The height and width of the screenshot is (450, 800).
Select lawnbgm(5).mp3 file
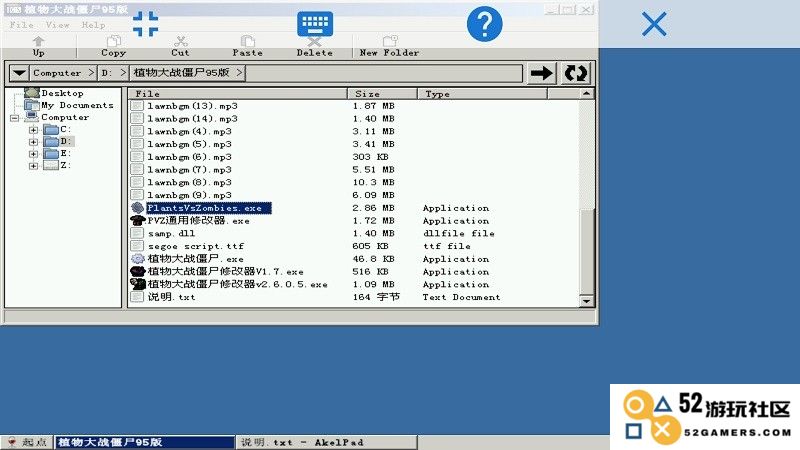tap(189, 144)
